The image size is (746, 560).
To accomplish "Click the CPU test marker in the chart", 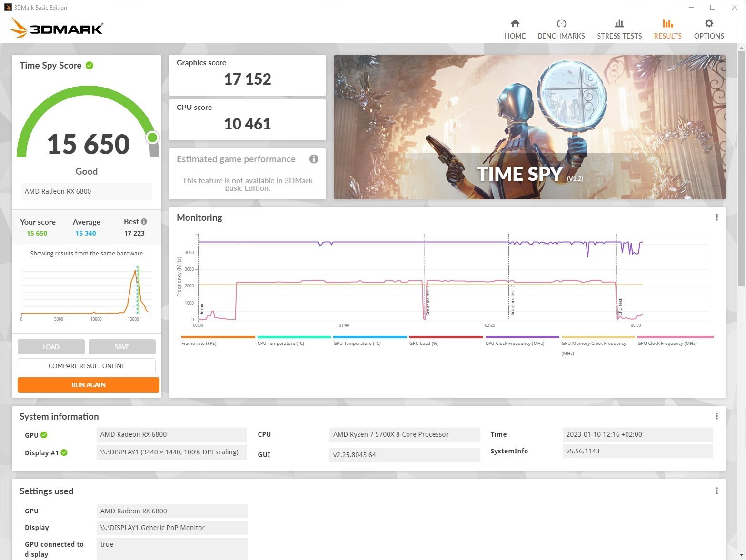I will tap(620, 307).
